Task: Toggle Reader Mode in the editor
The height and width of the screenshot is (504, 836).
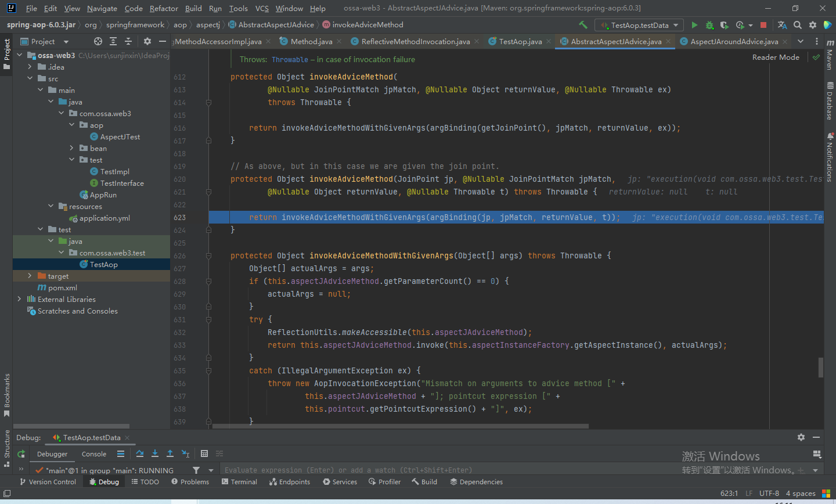Action: click(x=776, y=57)
